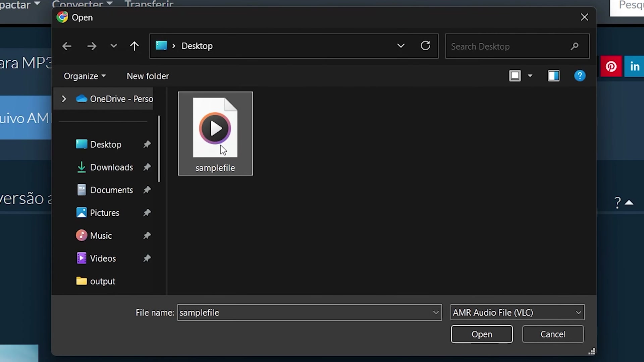Click the LinkedIn share icon
The width and height of the screenshot is (644, 362).
(x=634, y=66)
